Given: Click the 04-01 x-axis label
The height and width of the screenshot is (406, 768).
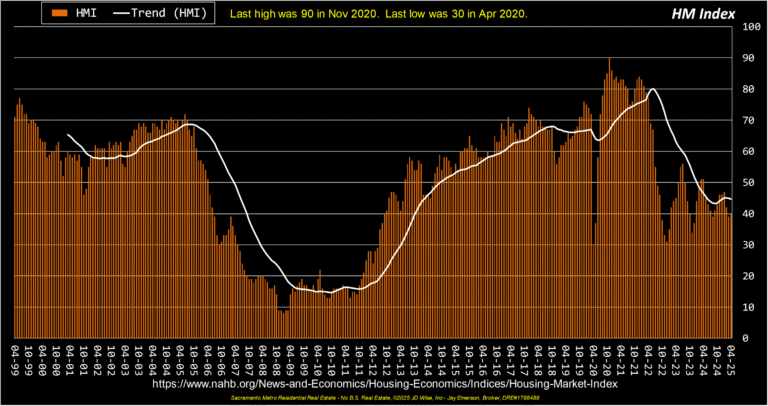Looking at the screenshot, I should [71, 359].
